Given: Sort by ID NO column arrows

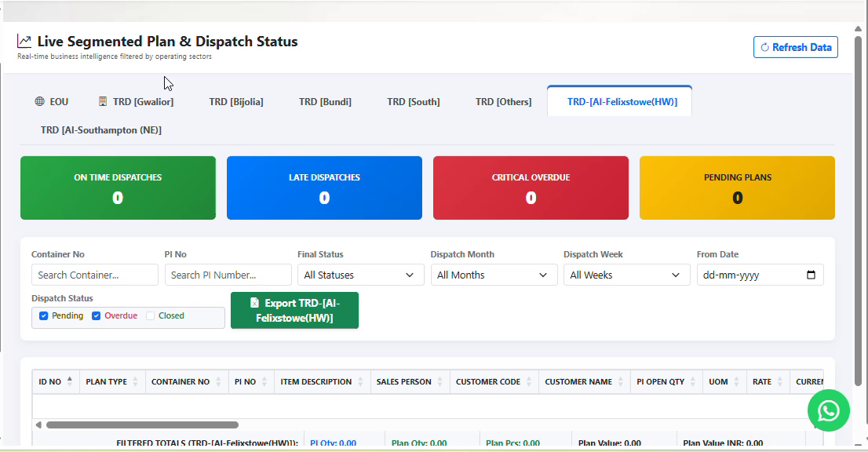Looking at the screenshot, I should point(70,381).
